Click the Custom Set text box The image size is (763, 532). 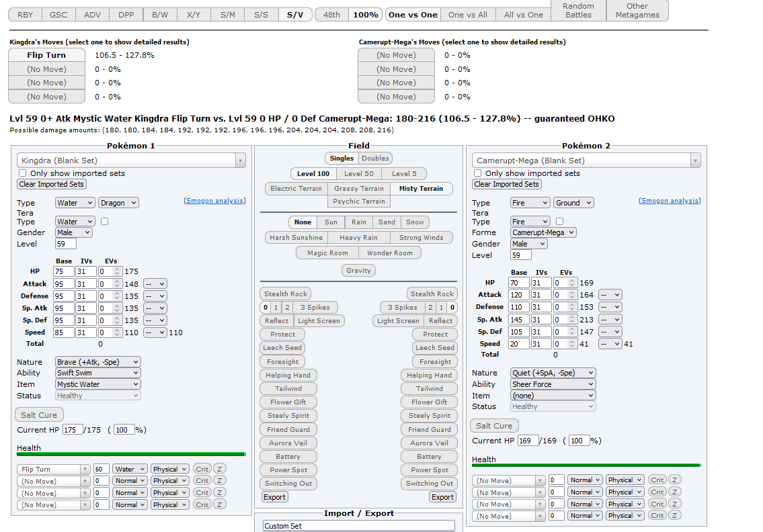359,526
